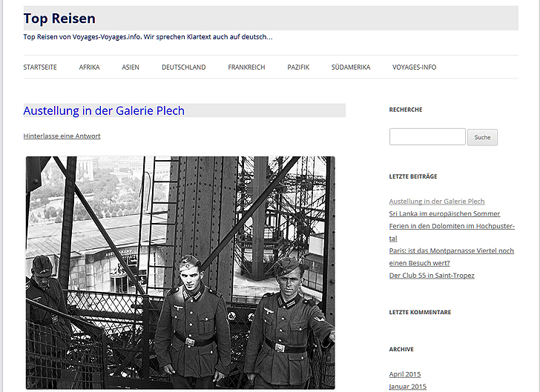540x392 pixels.
Task: Open the Südamerika menu item
Action: [x=351, y=67]
